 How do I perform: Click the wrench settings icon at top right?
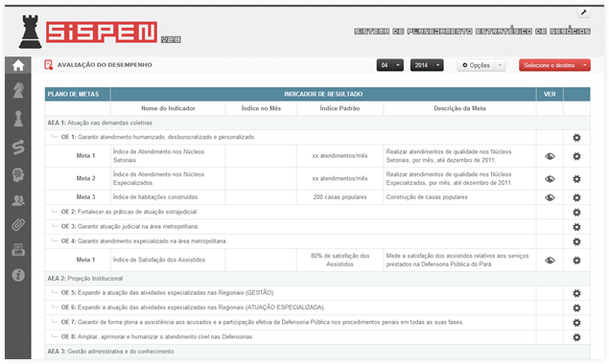coord(583,12)
